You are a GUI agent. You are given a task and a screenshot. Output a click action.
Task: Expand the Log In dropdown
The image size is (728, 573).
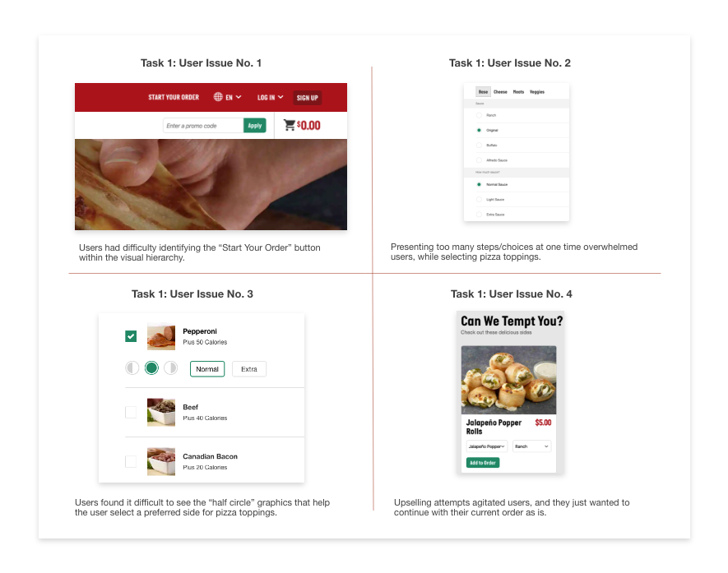point(270,98)
